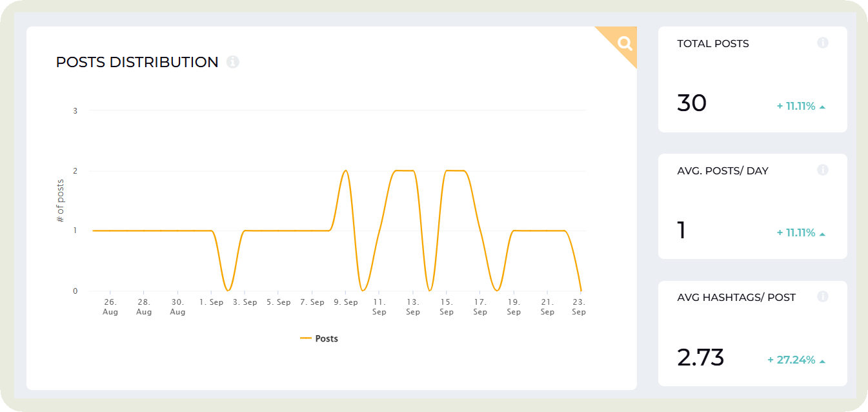Click the + 11.11% link on TOTAL POSTS

click(x=795, y=105)
